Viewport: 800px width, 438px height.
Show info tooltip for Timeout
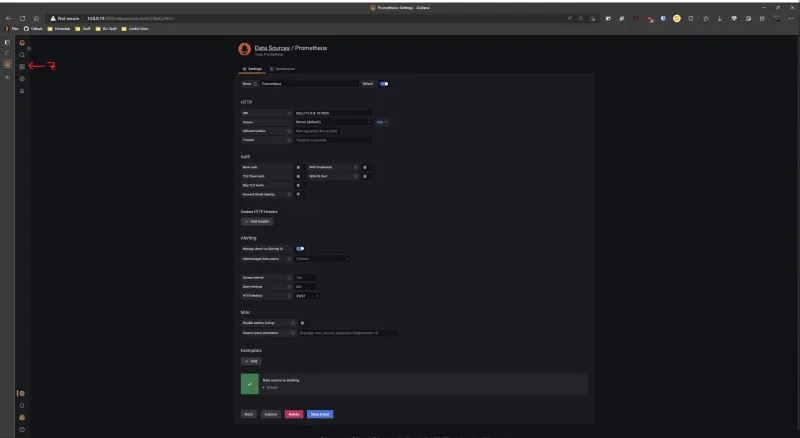[x=289, y=140]
